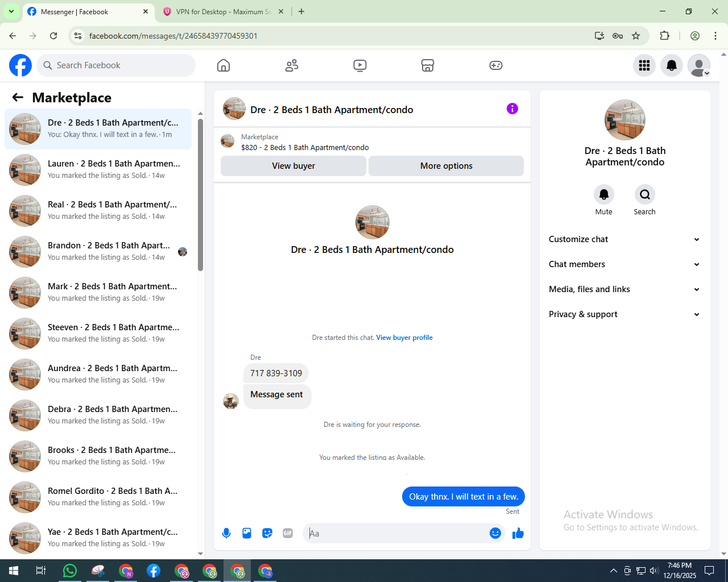The height and width of the screenshot is (582, 728).
Task: Open the Debra conversation
Action: coord(98,415)
